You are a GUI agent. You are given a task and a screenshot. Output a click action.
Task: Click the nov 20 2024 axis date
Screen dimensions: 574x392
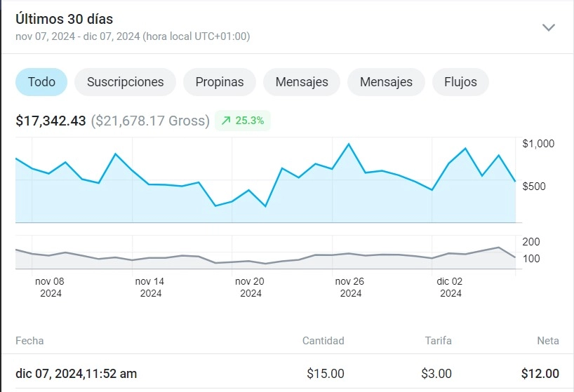250,288
